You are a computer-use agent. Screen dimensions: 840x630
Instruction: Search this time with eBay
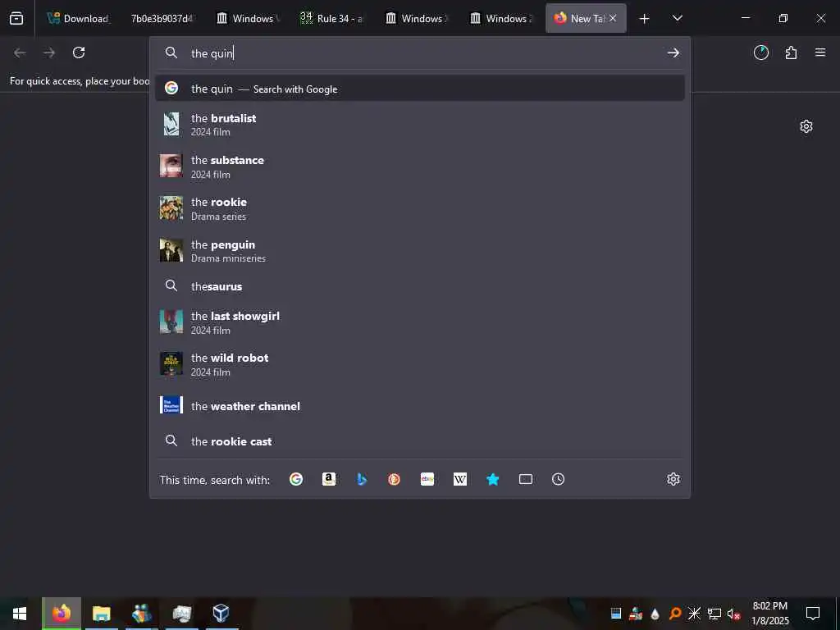point(427,479)
